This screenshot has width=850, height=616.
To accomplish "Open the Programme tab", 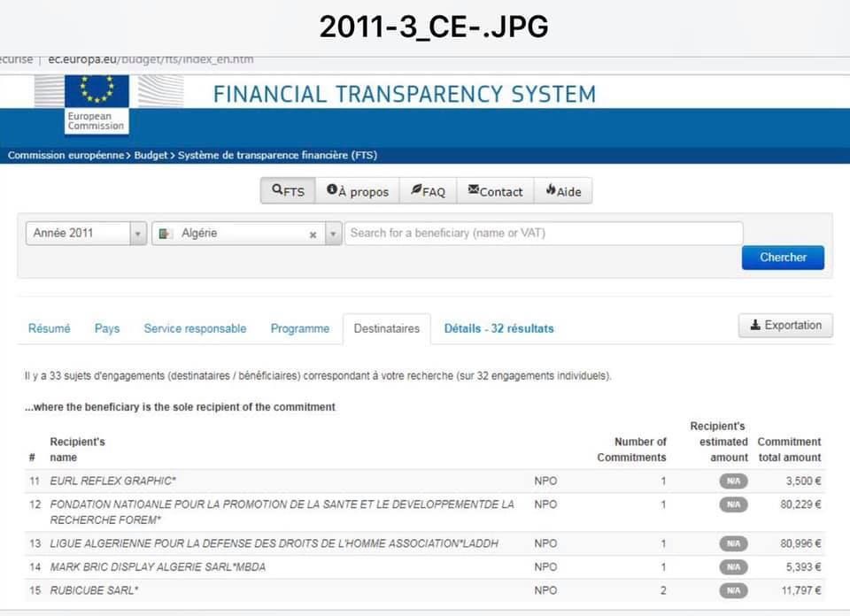I will 299,328.
